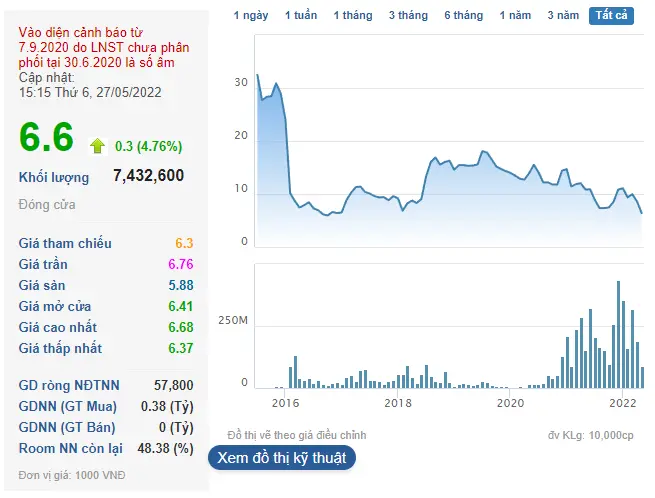Select the 3 tháng time range
The image size is (655, 498).
click(408, 16)
